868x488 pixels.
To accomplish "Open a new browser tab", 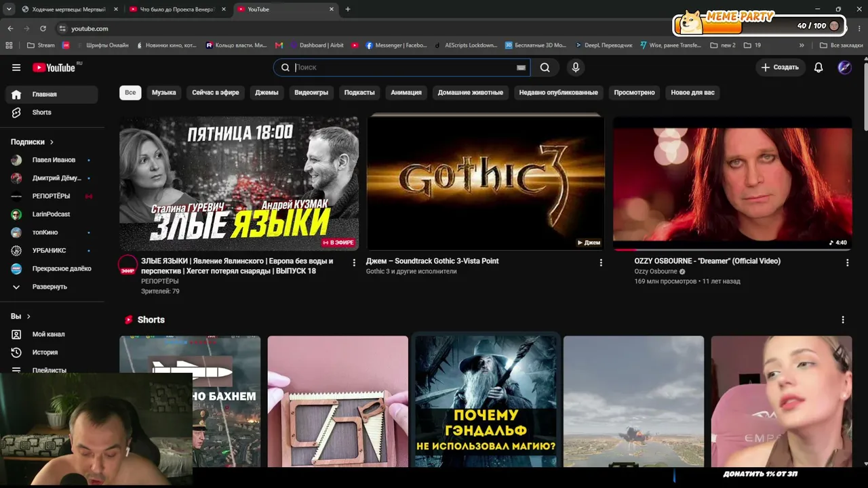I will coord(348,9).
